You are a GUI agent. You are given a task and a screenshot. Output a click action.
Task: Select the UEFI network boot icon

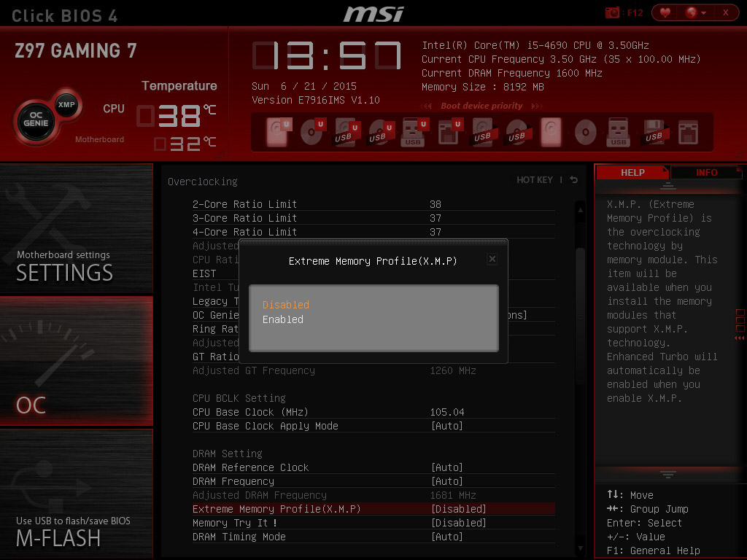click(449, 132)
